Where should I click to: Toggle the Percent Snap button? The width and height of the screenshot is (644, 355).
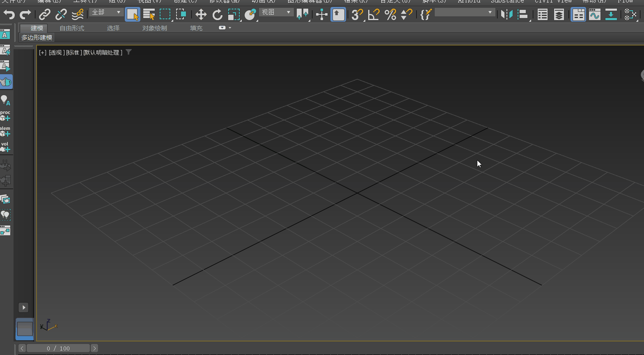click(390, 15)
